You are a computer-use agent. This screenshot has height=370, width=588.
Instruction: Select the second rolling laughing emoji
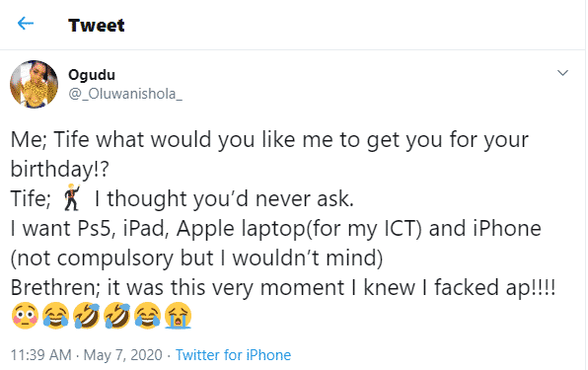117,316
